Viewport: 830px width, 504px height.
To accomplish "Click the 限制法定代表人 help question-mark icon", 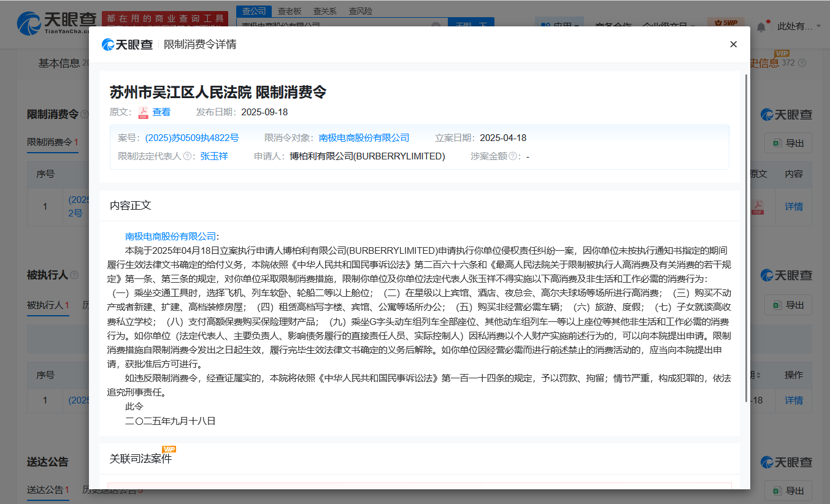I will click(187, 156).
